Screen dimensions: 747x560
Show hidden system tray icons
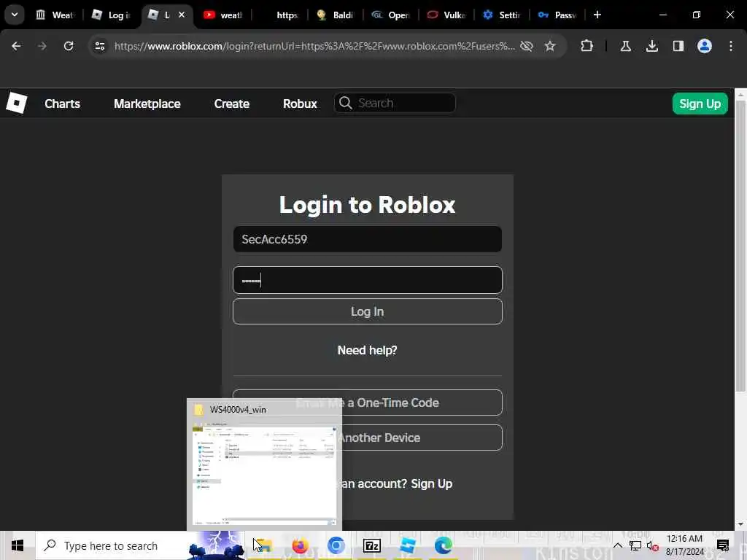pyautogui.click(x=618, y=545)
